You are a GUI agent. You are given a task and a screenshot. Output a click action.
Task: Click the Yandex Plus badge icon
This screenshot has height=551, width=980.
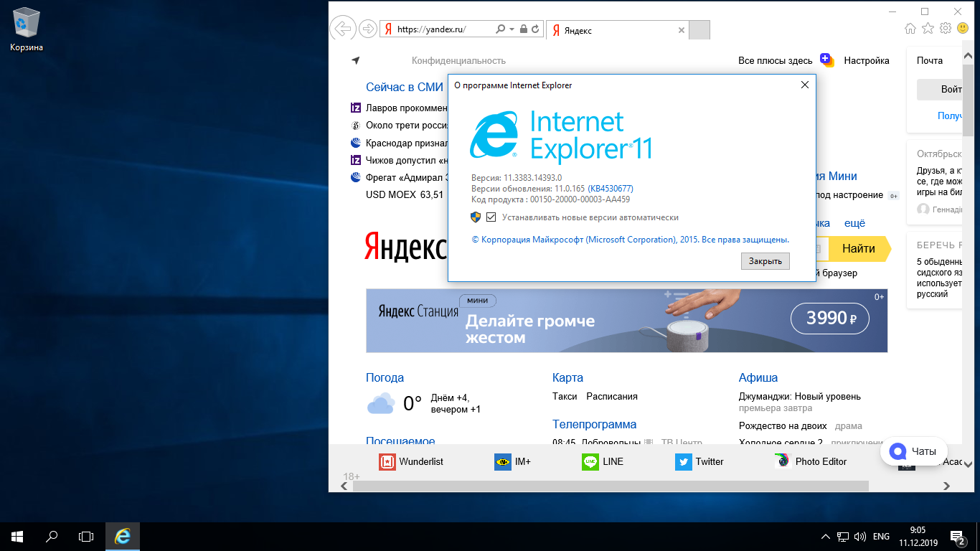(x=827, y=60)
